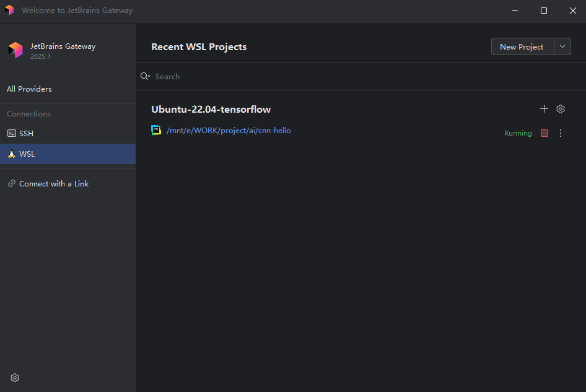Select the SSH connection
The image size is (586, 392).
[68, 133]
